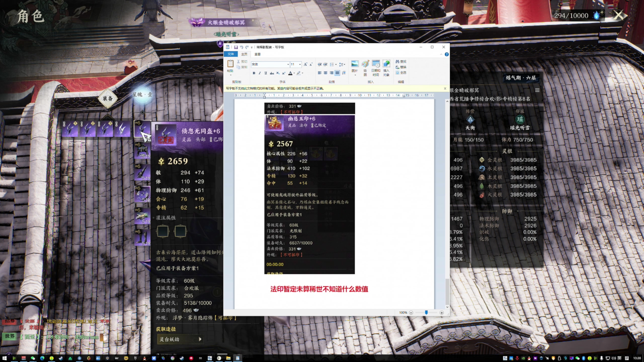The height and width of the screenshot is (362, 644).
Task: Insert a Paint drawing via 绘图
Action: [x=365, y=68]
